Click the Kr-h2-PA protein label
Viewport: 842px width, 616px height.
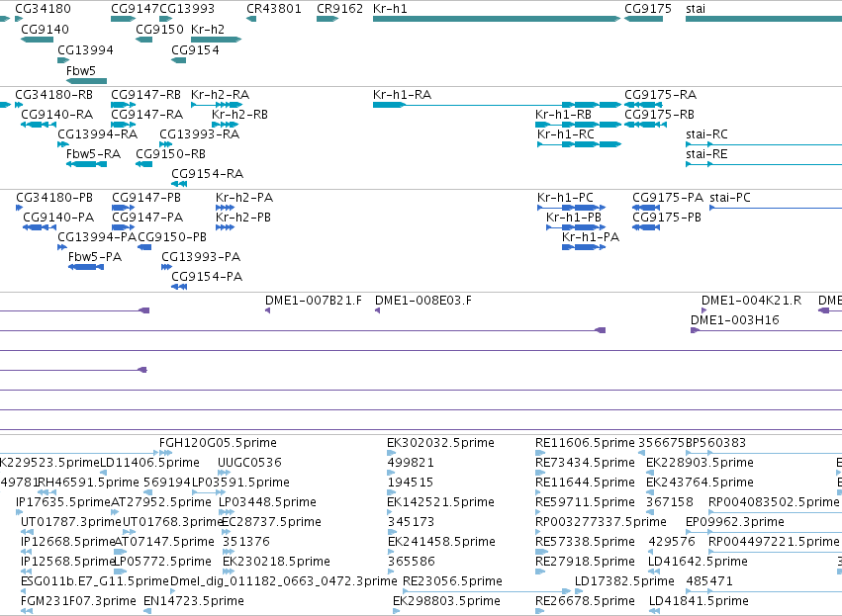[x=244, y=198]
